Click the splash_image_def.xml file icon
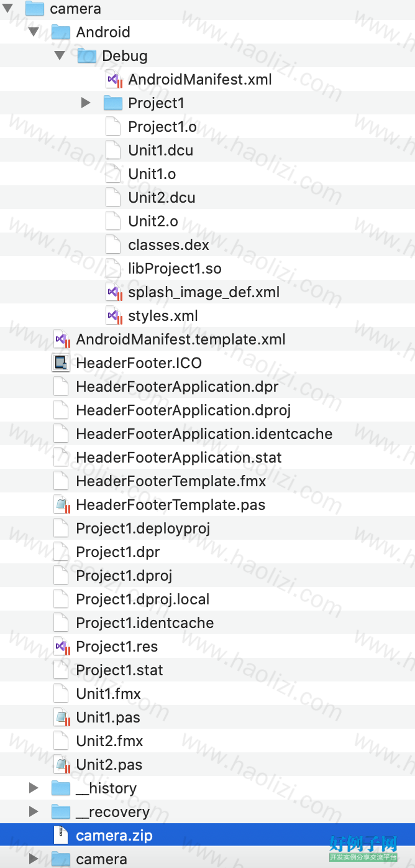This screenshot has height=868, width=415. 113,292
